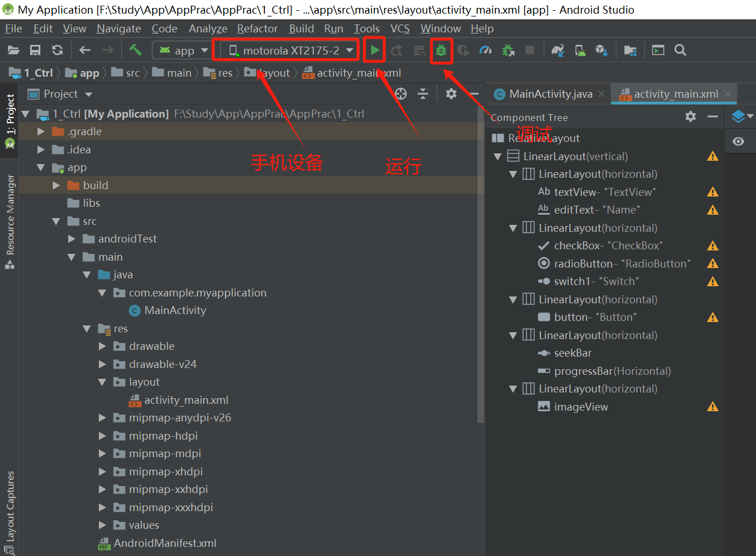This screenshot has width=756, height=556.
Task: Collapse the src folder
Action: coord(56,221)
